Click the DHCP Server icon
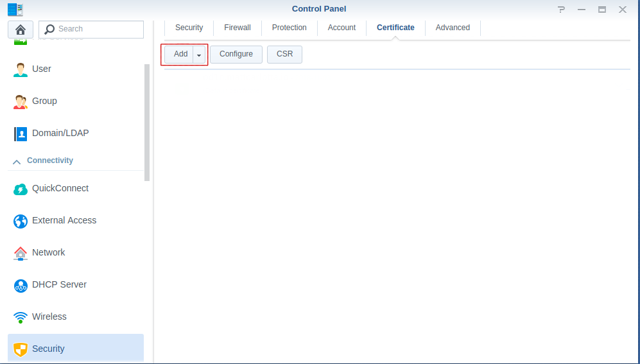The height and width of the screenshot is (364, 640). click(x=21, y=285)
